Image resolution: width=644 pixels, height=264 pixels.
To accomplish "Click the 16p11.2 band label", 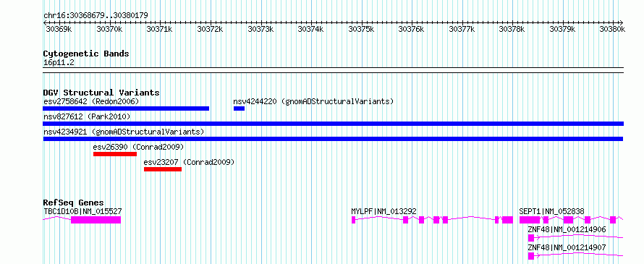I will (59, 62).
